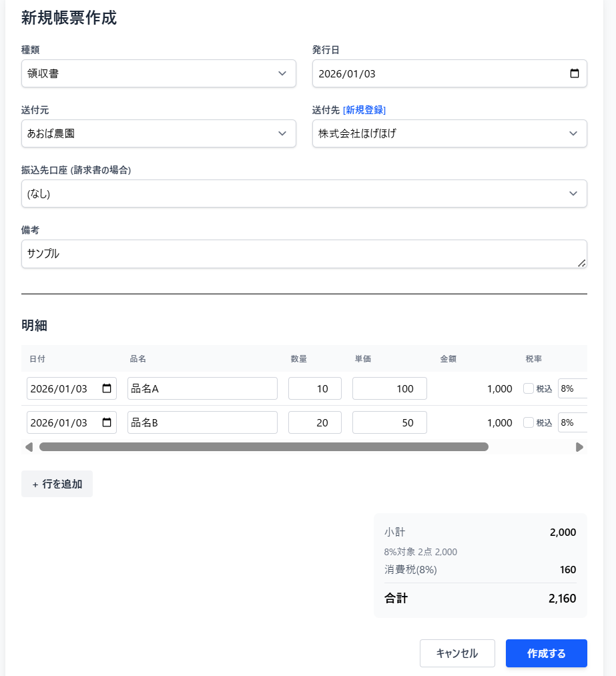Open the 送付先 dropdown showing 株式会社ほげほげ

449,133
